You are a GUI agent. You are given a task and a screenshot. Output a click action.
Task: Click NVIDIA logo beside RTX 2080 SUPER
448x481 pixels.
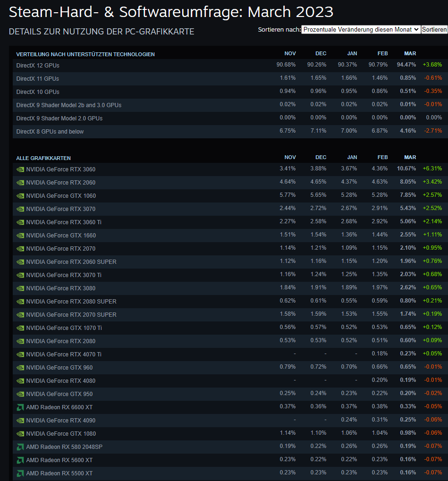click(x=20, y=301)
